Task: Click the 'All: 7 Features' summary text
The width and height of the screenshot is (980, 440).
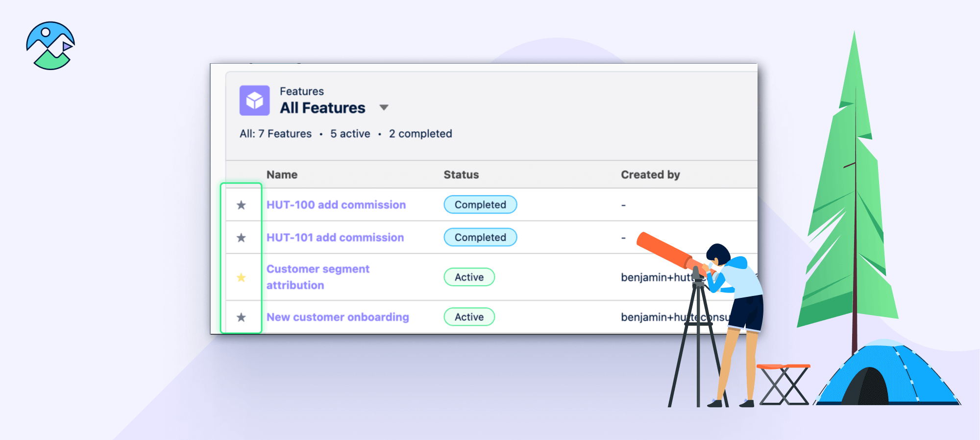Action: 275,134
